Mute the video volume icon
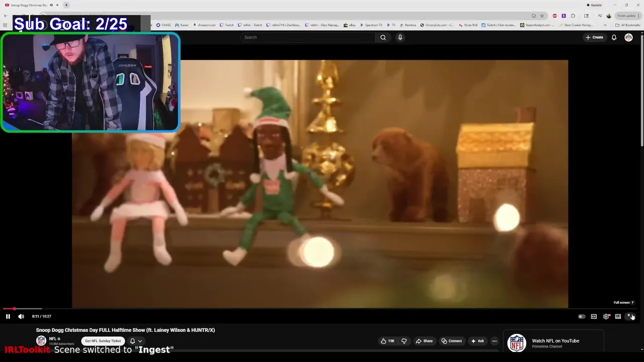This screenshot has width=644, height=362. [x=21, y=316]
